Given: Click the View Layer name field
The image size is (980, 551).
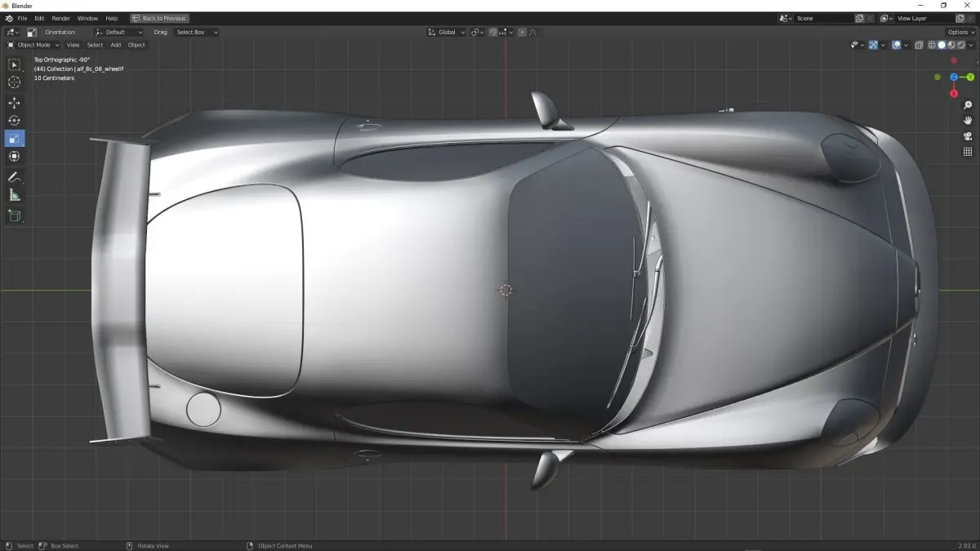Looking at the screenshot, I should click(924, 18).
